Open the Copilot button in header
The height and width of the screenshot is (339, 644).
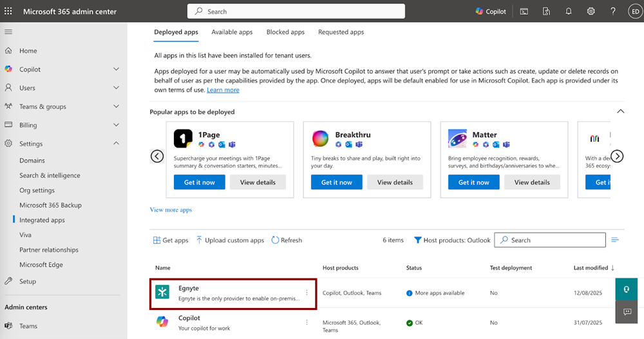491,11
